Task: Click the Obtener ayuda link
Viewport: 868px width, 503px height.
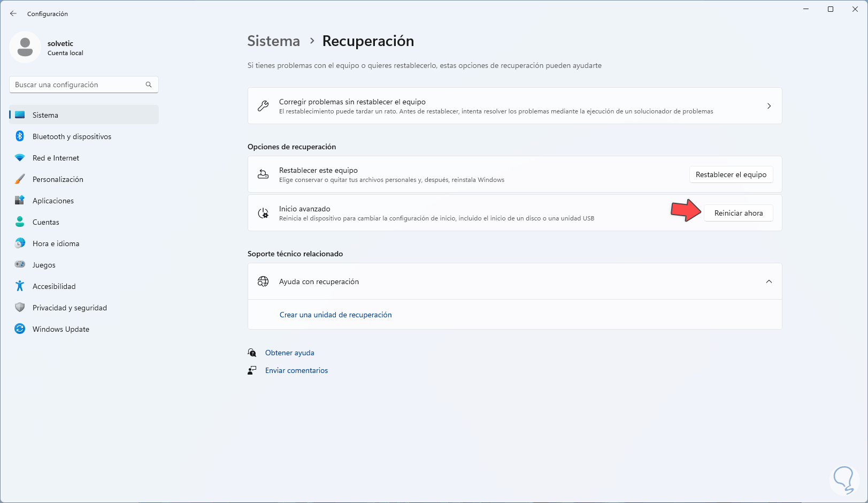Action: pos(290,353)
